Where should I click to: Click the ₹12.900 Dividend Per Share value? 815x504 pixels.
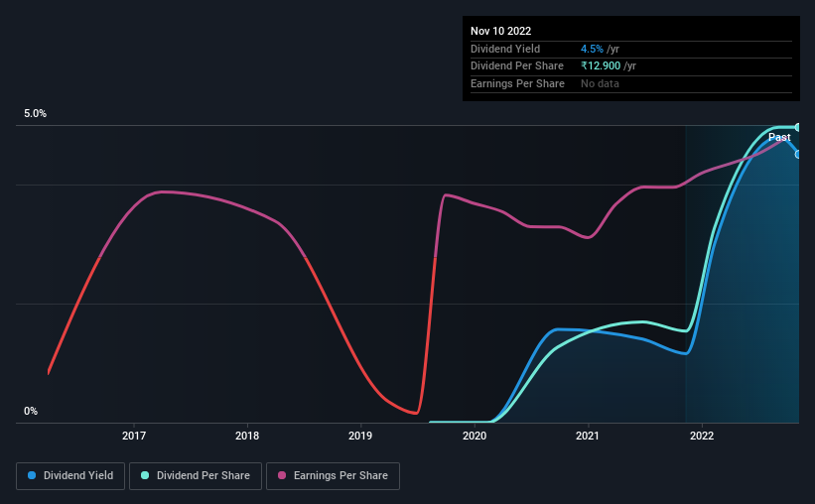point(601,66)
